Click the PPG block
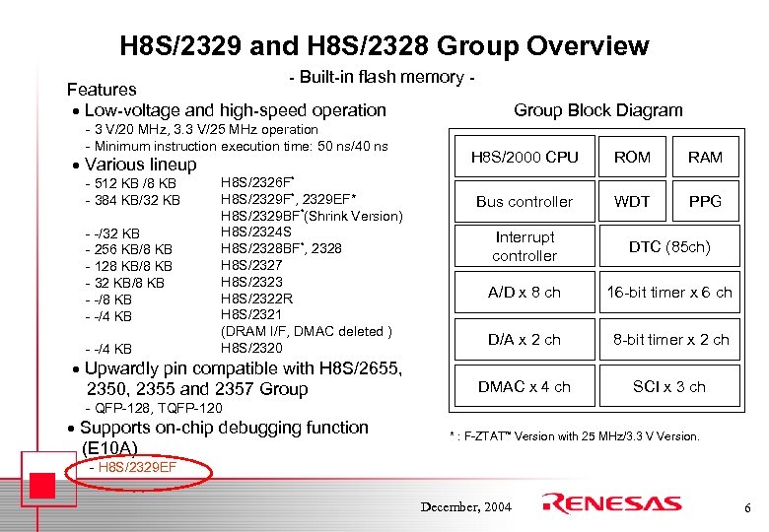The height and width of the screenshot is (532, 769). (705, 201)
